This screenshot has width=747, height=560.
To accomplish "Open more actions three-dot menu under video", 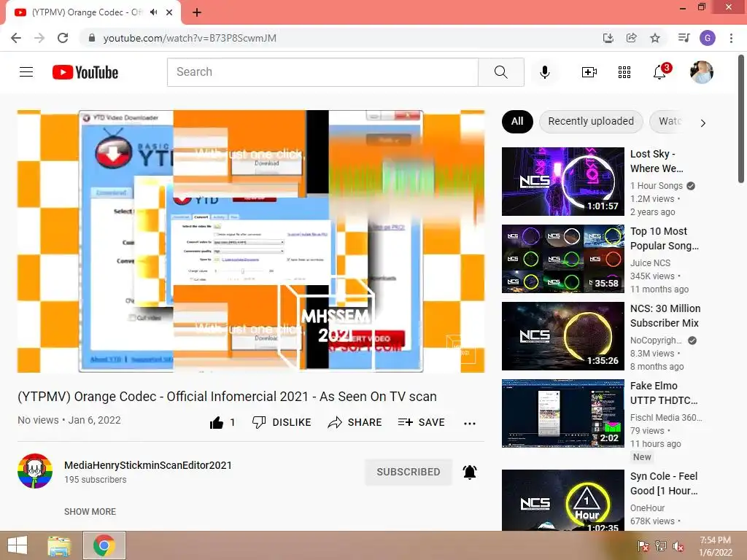I will point(470,424).
